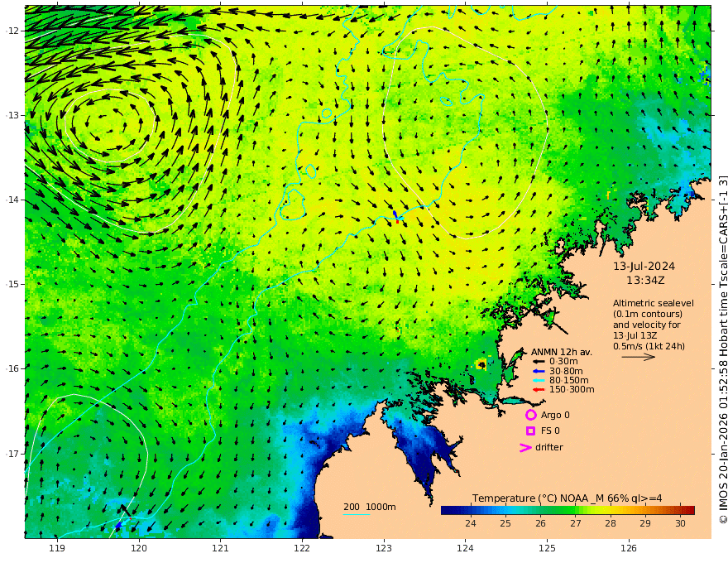Image resolution: width=728 pixels, height=563 pixels.
Task: Click the blue 30-80m legend arrow
Action: coord(539,371)
